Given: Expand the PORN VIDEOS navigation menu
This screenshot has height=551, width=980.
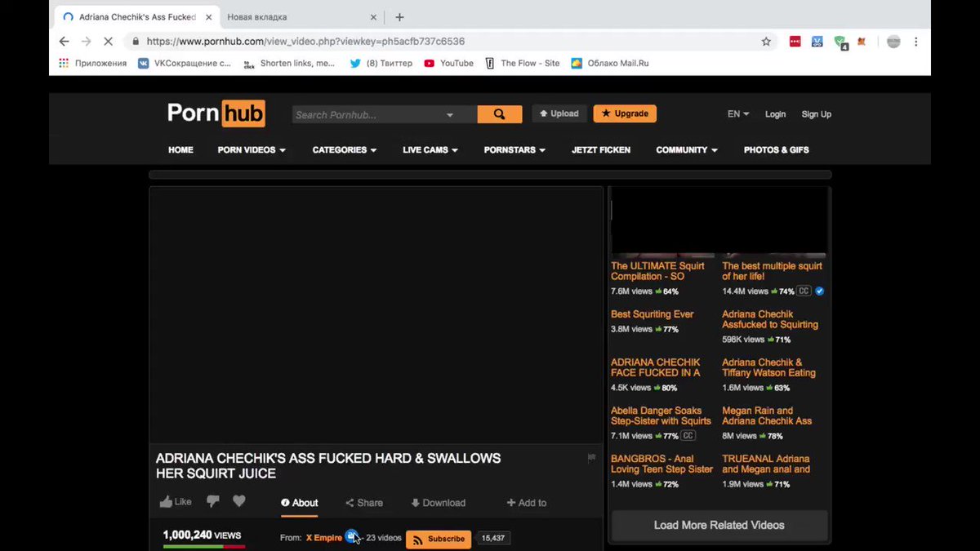Looking at the screenshot, I should (252, 150).
